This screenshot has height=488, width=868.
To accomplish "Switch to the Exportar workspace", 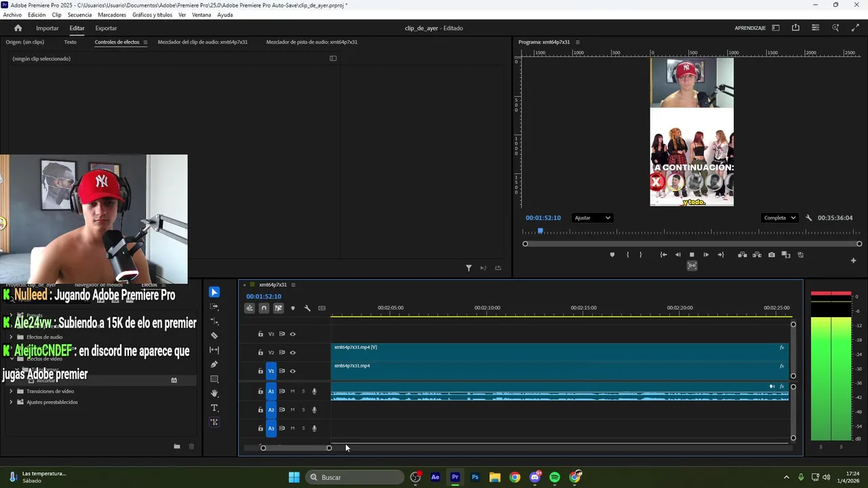I will tap(106, 28).
